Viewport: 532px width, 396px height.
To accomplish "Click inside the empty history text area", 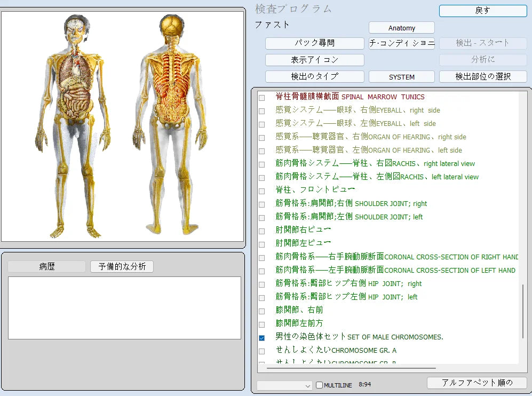I will click(124, 307).
